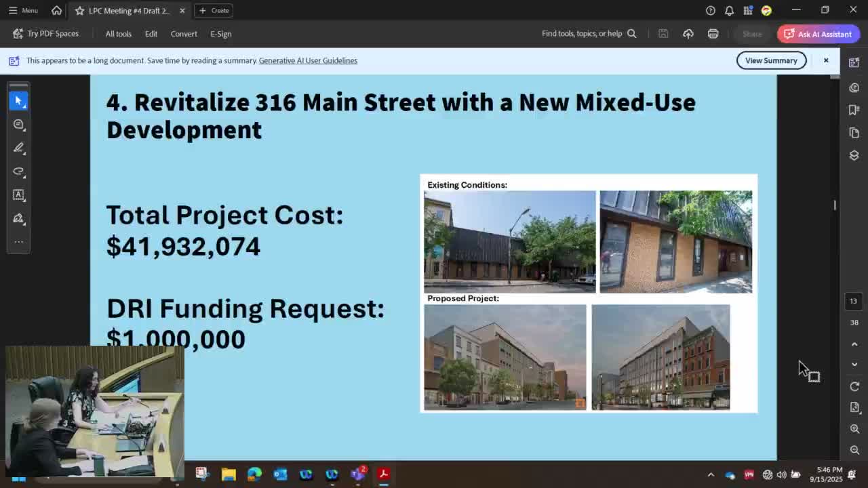Image resolution: width=868 pixels, height=488 pixels.
Task: Click the current page number box
Action: tap(854, 301)
